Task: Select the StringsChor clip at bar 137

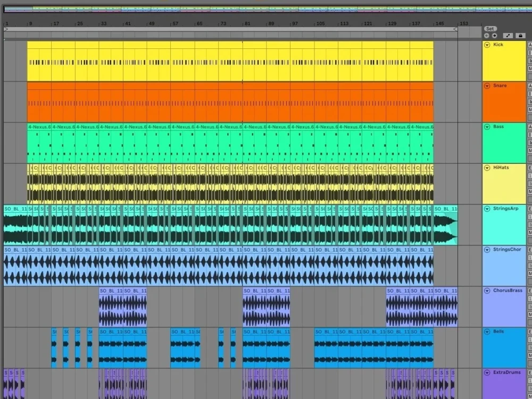Action: click(421, 266)
